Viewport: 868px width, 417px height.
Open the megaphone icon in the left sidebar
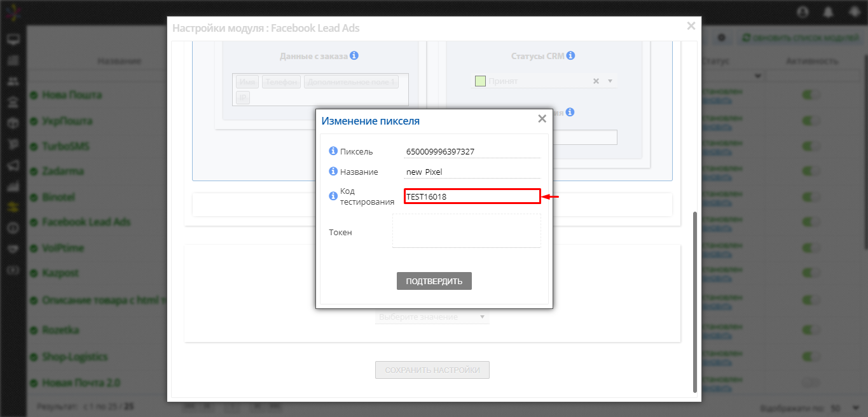pyautogui.click(x=13, y=165)
